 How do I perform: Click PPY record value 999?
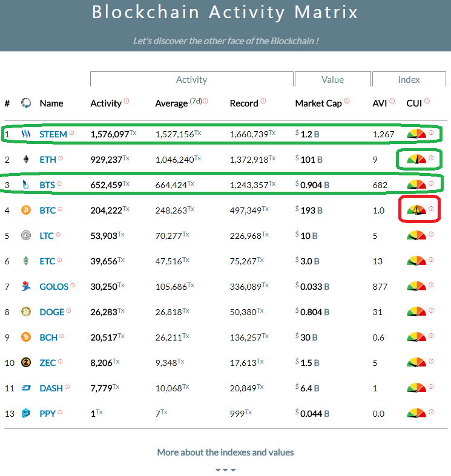[237, 414]
